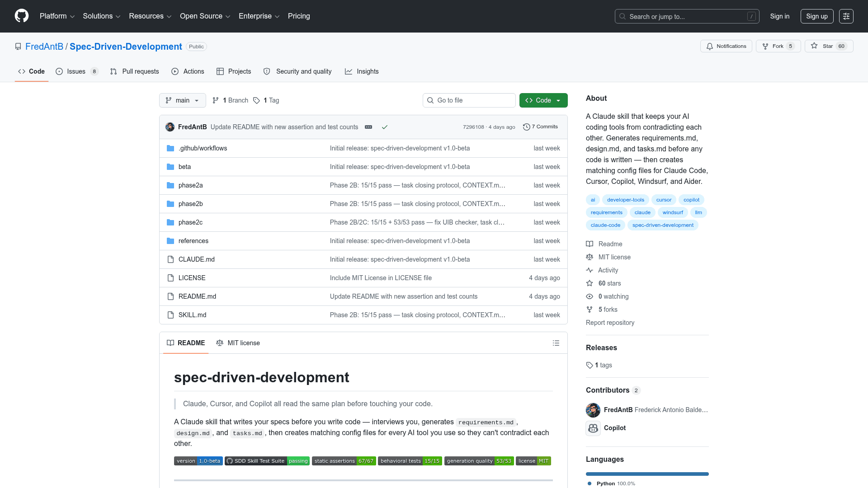The width and height of the screenshot is (868, 488).
Task: Open commit 'Include MIT License in LICENSE file'
Action: point(381,278)
